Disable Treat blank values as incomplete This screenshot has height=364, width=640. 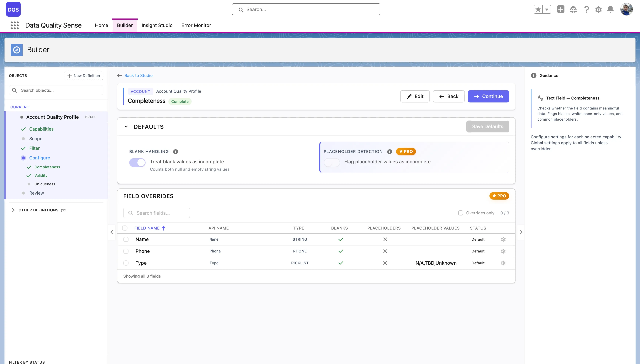[137, 162]
